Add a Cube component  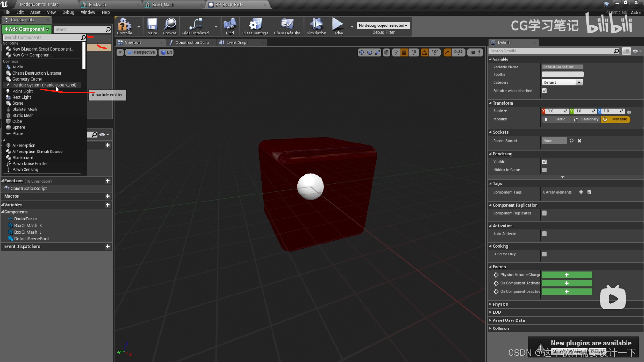(x=17, y=121)
